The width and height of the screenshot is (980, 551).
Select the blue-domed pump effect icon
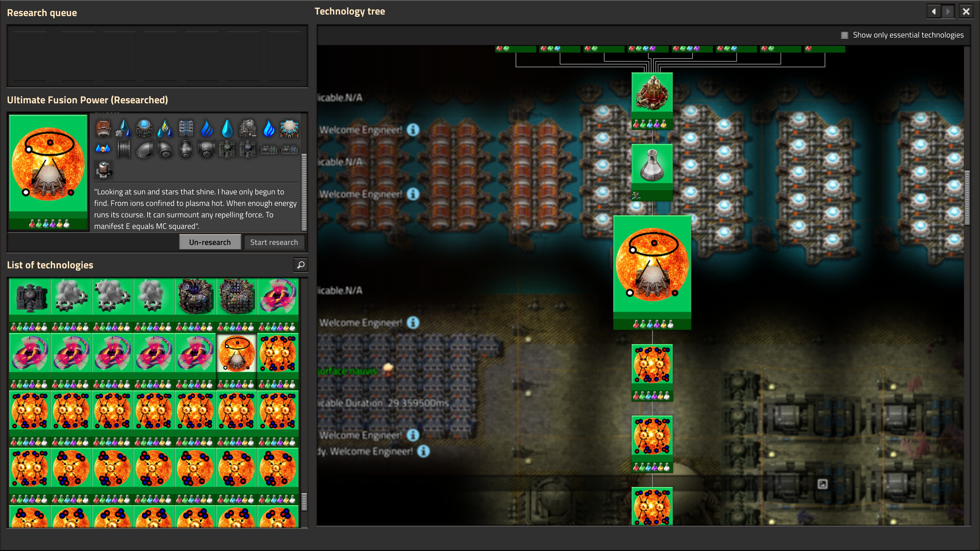(x=248, y=149)
